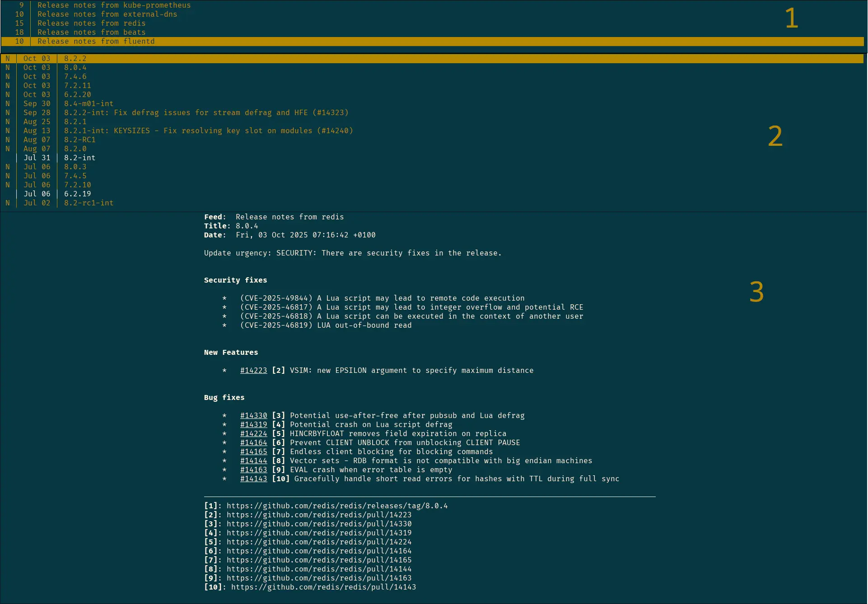
Task: Open the 7.4.6 release article
Action: click(x=75, y=76)
